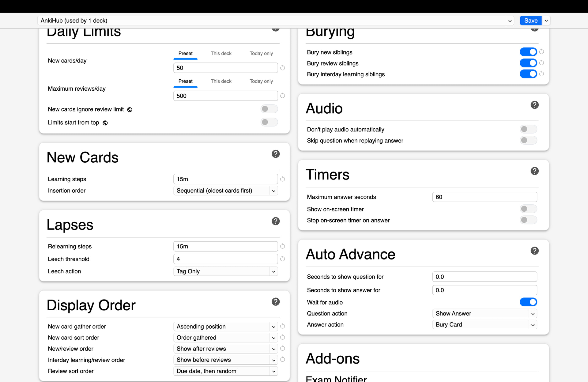The image size is (588, 382).
Task: Enable Don't play audio automatically
Action: coord(528,129)
